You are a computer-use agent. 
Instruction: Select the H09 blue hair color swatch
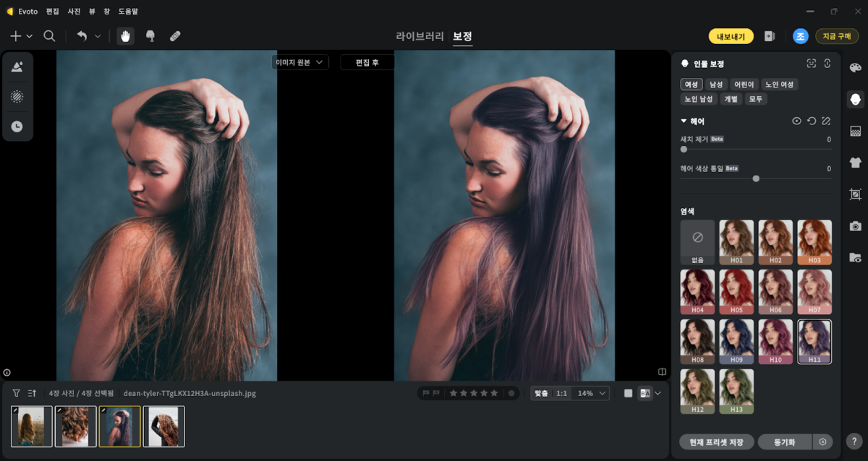(x=736, y=342)
